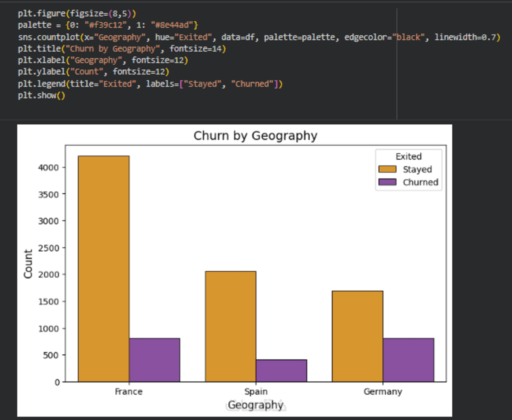Click the Germany x-axis tick label

[383, 391]
